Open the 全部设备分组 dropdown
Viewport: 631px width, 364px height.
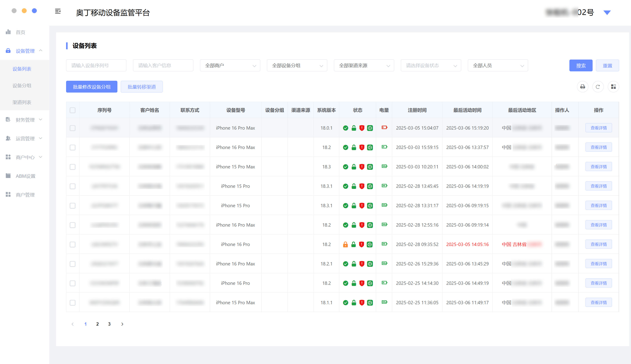tap(297, 66)
